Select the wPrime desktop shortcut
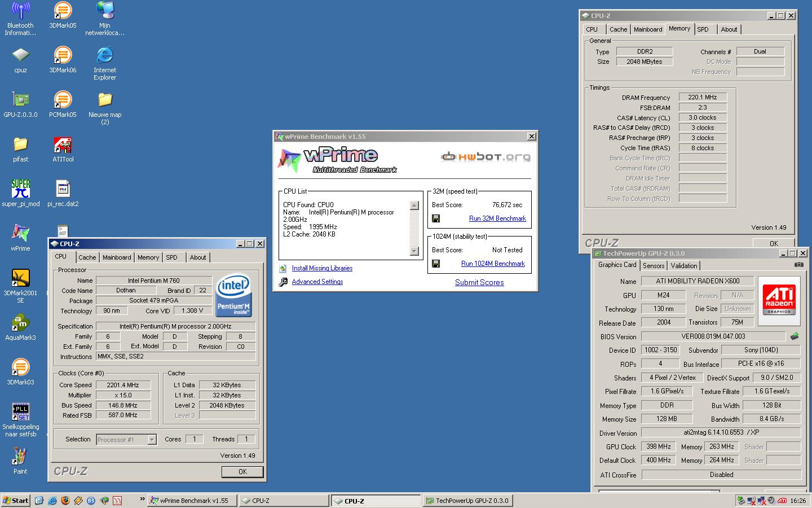The width and height of the screenshot is (812, 508). 21,238
